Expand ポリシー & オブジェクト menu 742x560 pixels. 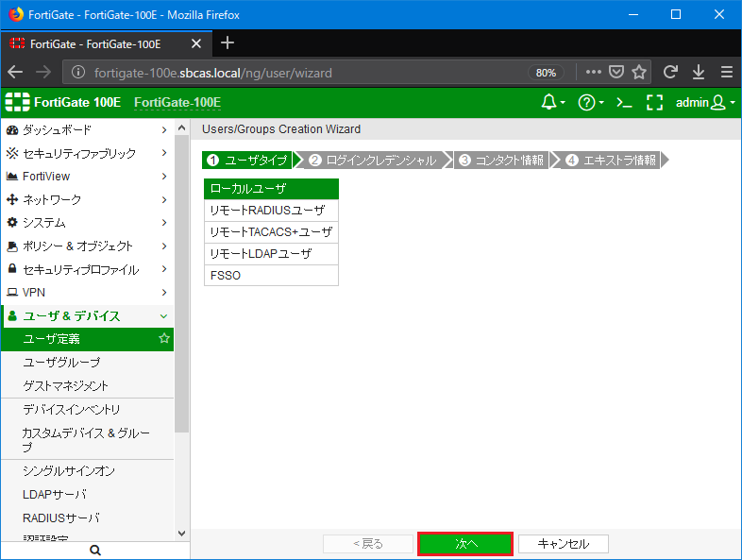87,246
